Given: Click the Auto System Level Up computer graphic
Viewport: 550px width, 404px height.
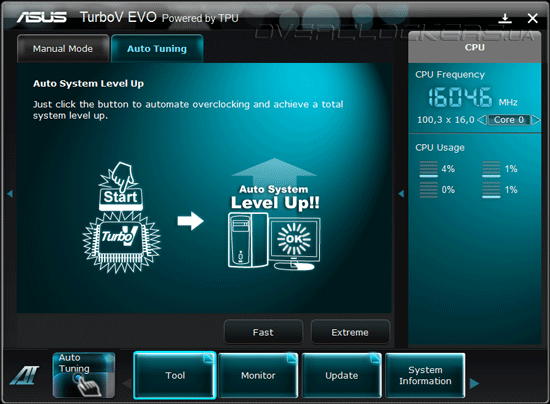Looking at the screenshot, I should tap(274, 214).
